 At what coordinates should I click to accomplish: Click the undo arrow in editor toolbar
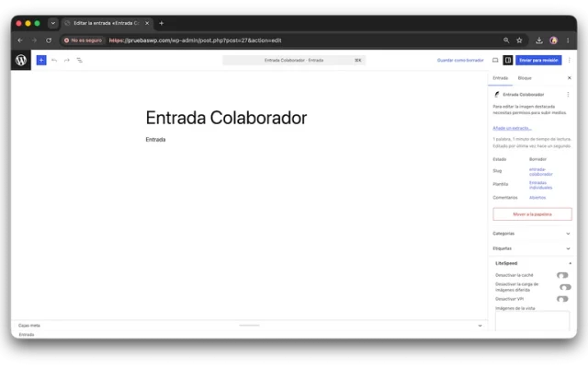coord(54,60)
